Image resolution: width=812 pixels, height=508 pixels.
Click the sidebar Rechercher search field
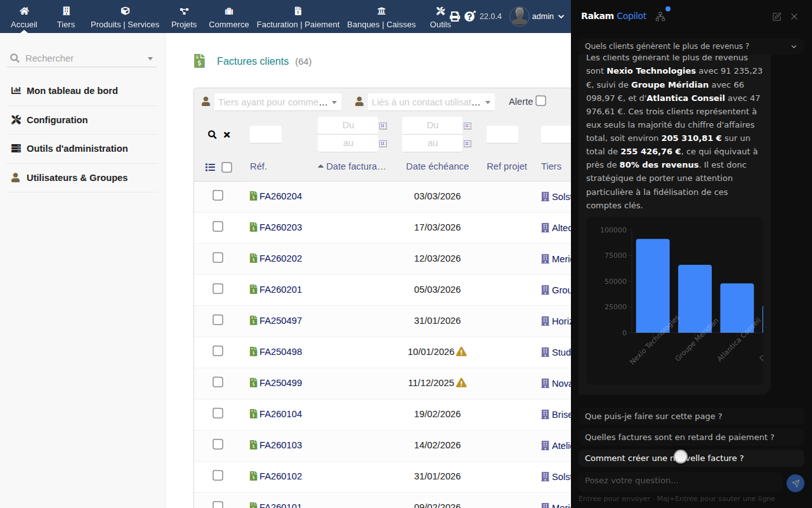pos(82,58)
